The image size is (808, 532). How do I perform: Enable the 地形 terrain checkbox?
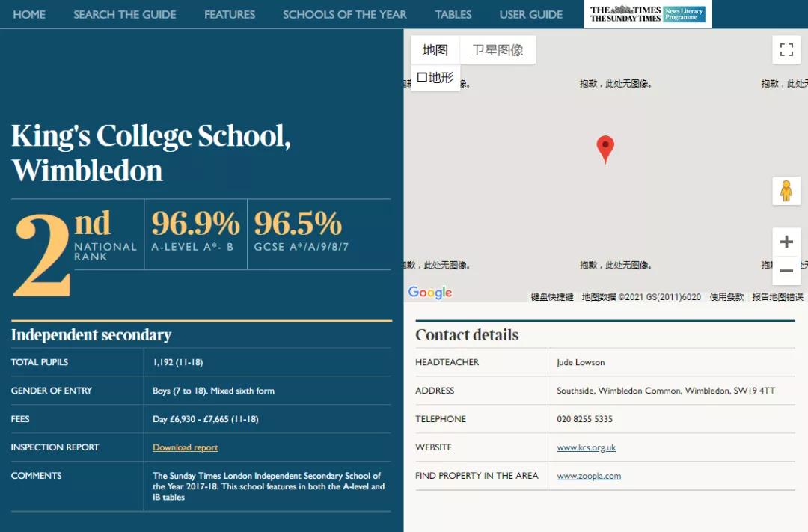(422, 77)
